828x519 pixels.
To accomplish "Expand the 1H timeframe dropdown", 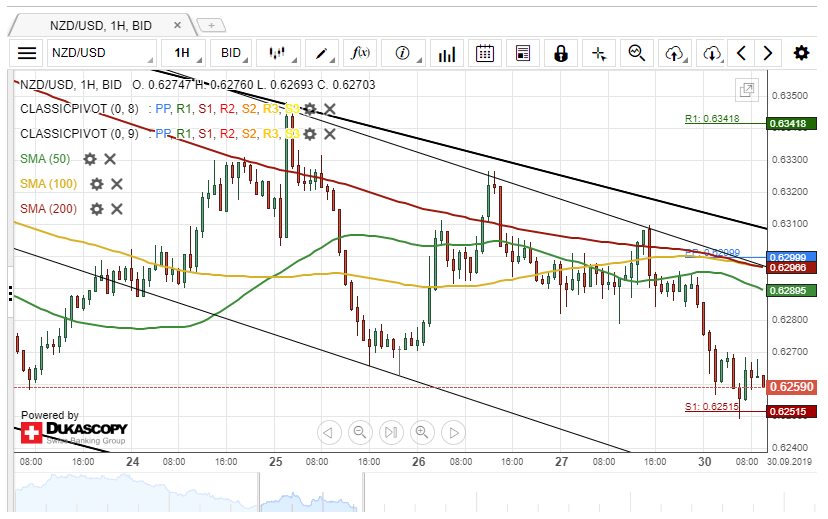I will click(186, 53).
